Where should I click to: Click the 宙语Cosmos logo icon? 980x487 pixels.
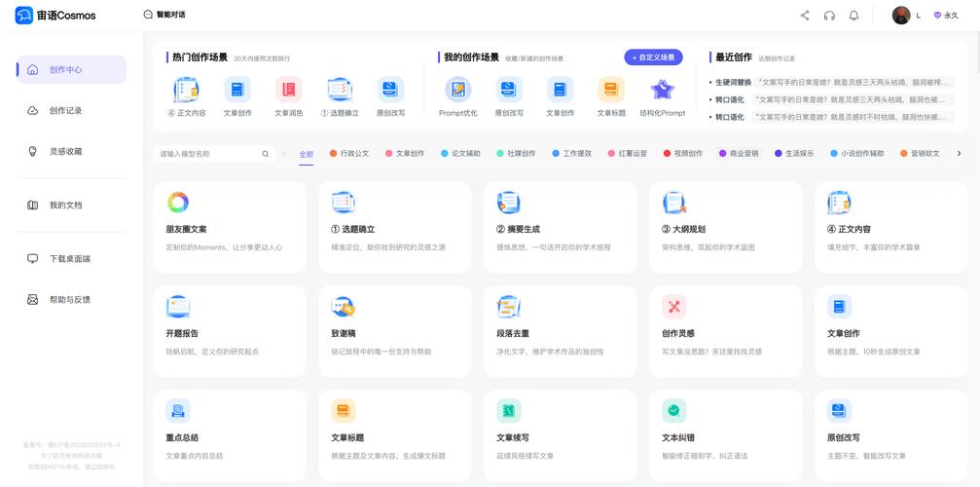pos(24,16)
